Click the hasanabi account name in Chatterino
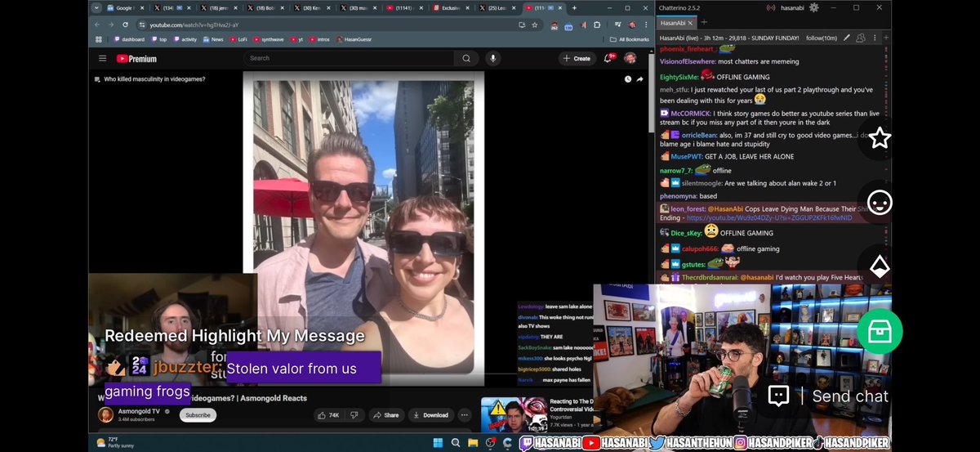980x452 pixels. point(793,7)
